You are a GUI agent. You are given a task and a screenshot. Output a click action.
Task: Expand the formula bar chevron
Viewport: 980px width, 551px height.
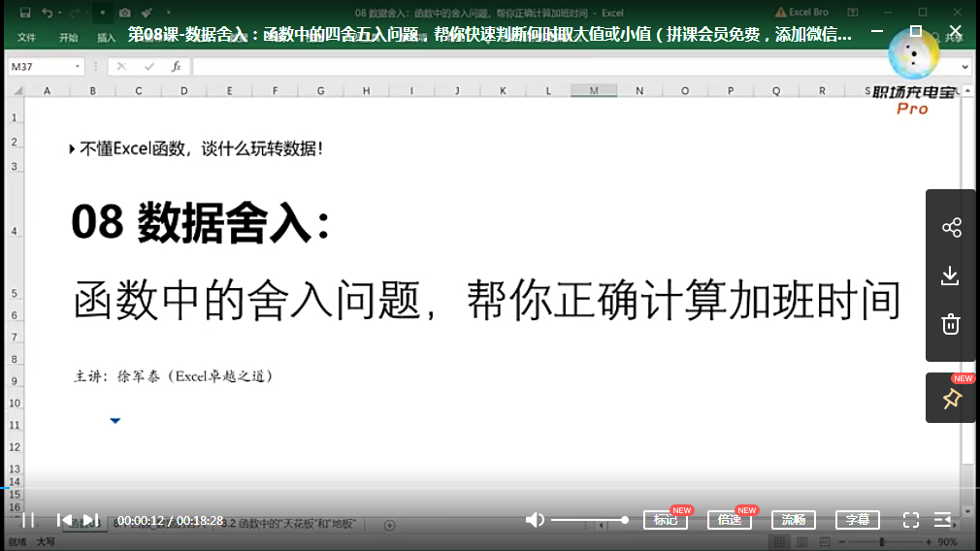click(x=965, y=66)
